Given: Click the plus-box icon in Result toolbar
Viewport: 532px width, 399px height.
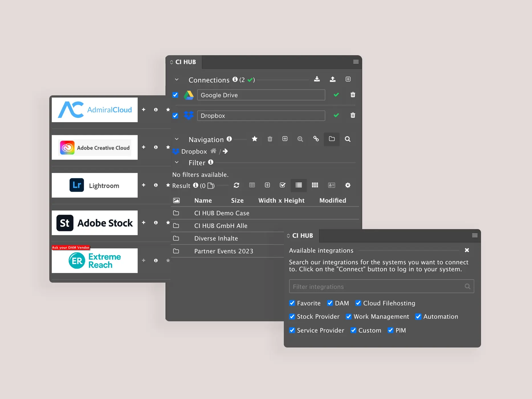Looking at the screenshot, I should pos(267,185).
